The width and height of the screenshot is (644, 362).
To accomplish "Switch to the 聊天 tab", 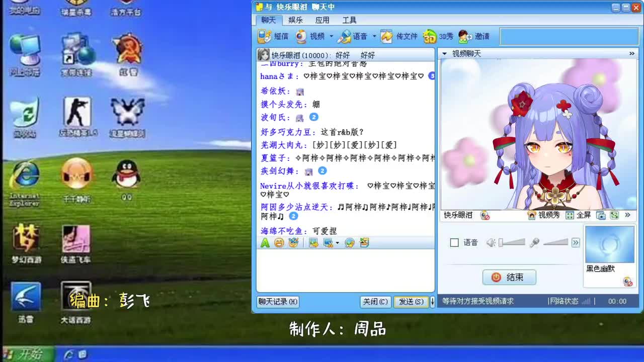I will [x=269, y=20].
